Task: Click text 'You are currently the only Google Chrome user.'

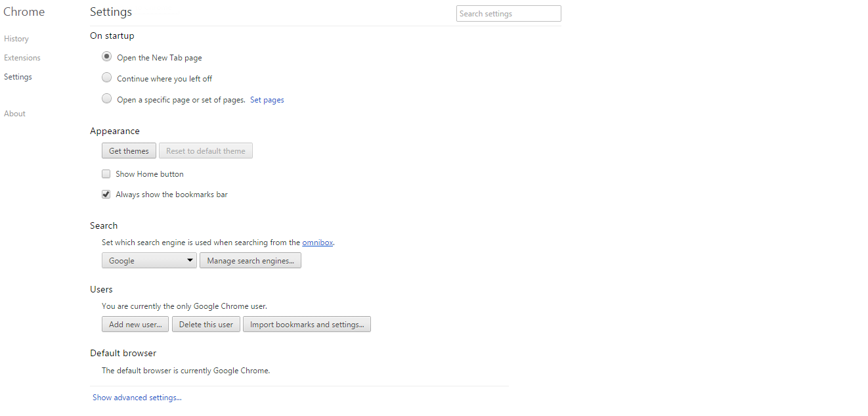Action: pyautogui.click(x=184, y=306)
